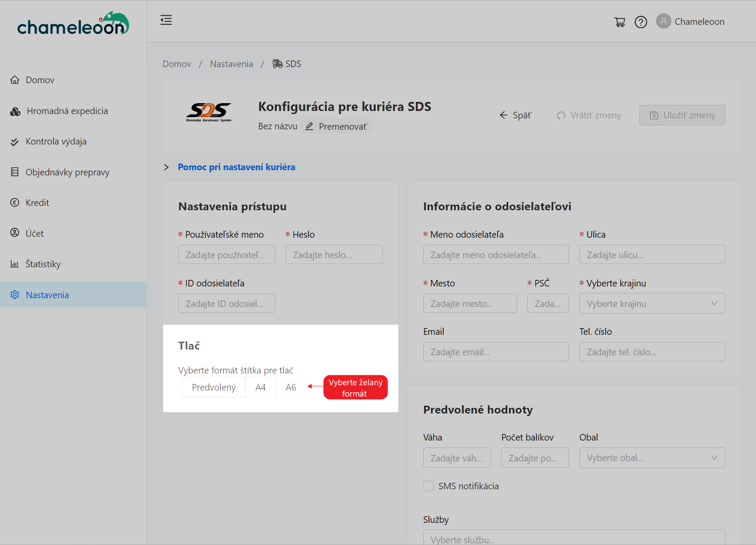Click the help question mark icon
Screen dimensions: 756x545
[641, 22]
